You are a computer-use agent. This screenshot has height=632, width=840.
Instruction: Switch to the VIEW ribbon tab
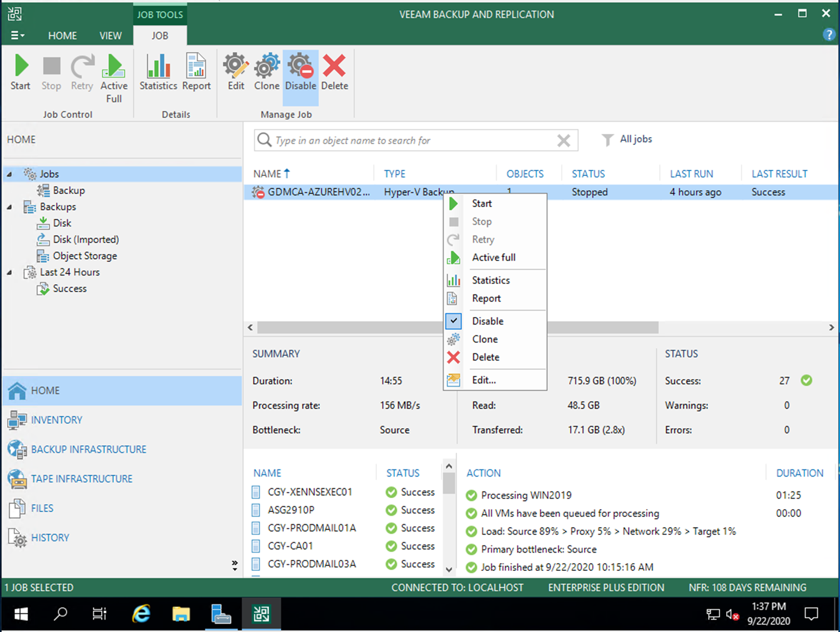(110, 36)
